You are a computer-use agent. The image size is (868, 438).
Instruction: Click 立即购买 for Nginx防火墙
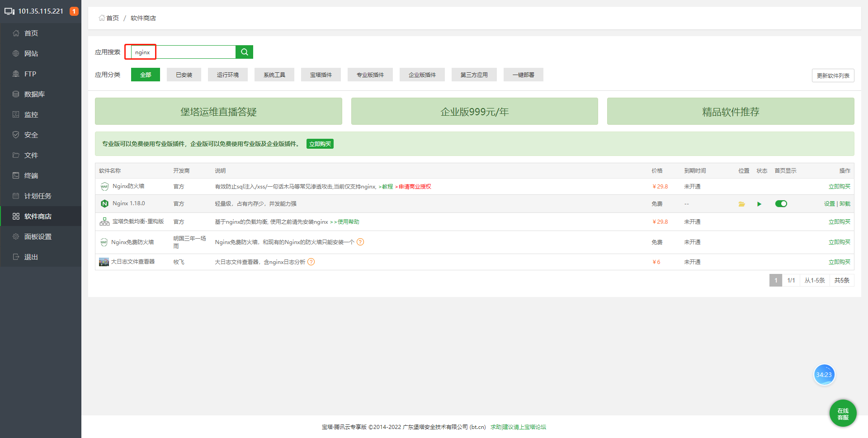click(840, 186)
